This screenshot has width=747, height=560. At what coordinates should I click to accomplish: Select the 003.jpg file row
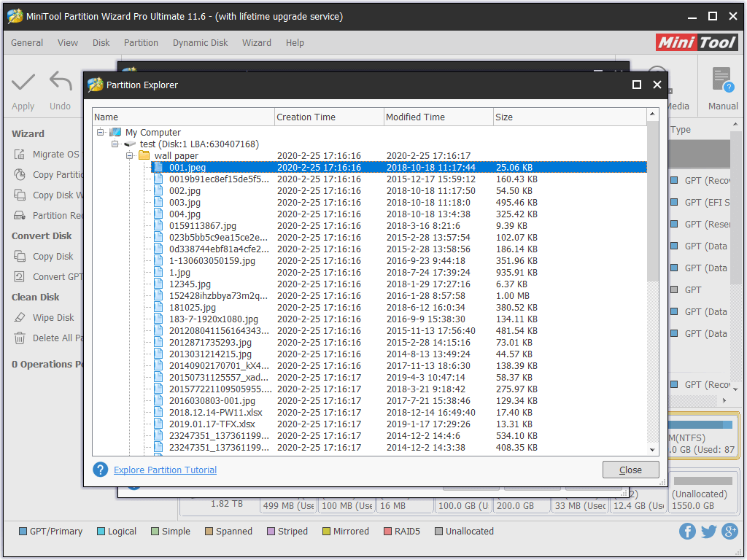pos(399,203)
